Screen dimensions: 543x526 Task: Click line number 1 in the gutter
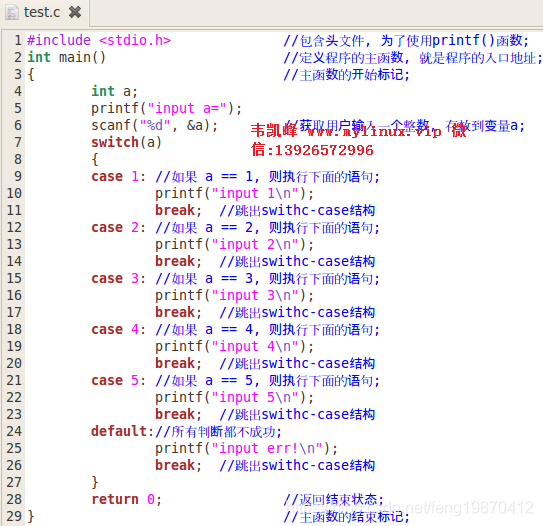pyautogui.click(x=18, y=40)
